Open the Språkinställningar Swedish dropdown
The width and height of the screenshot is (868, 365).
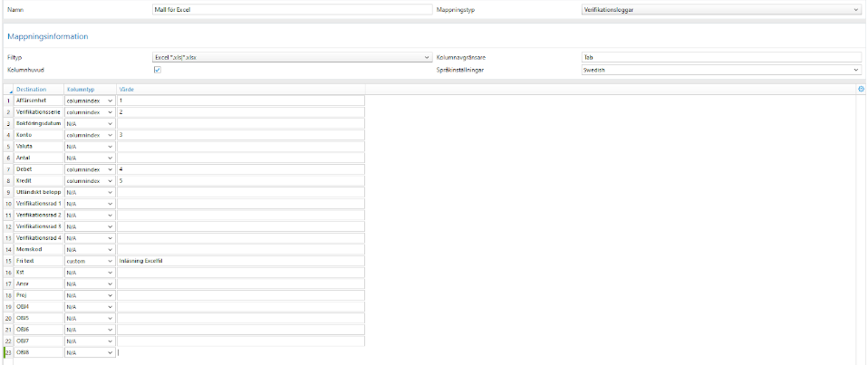(721, 71)
